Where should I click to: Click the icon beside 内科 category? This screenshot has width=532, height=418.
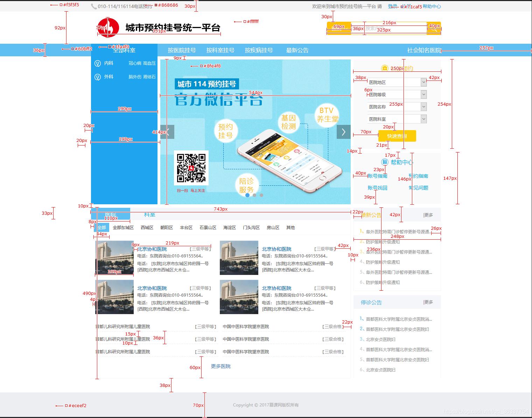pyautogui.click(x=98, y=63)
